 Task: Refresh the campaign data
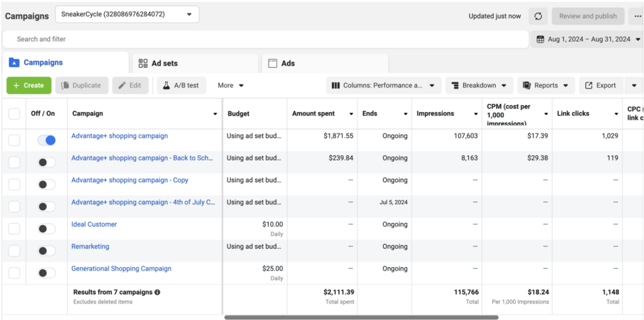[538, 16]
